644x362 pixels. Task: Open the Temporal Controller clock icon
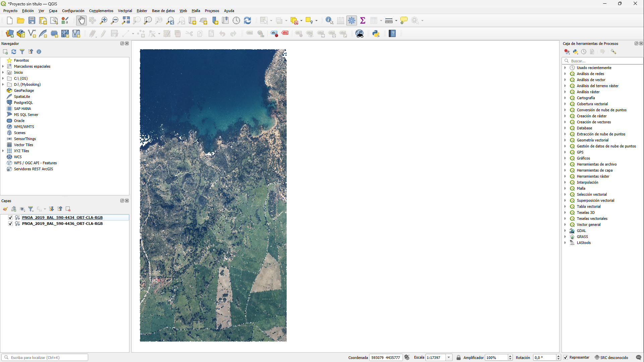click(236, 21)
